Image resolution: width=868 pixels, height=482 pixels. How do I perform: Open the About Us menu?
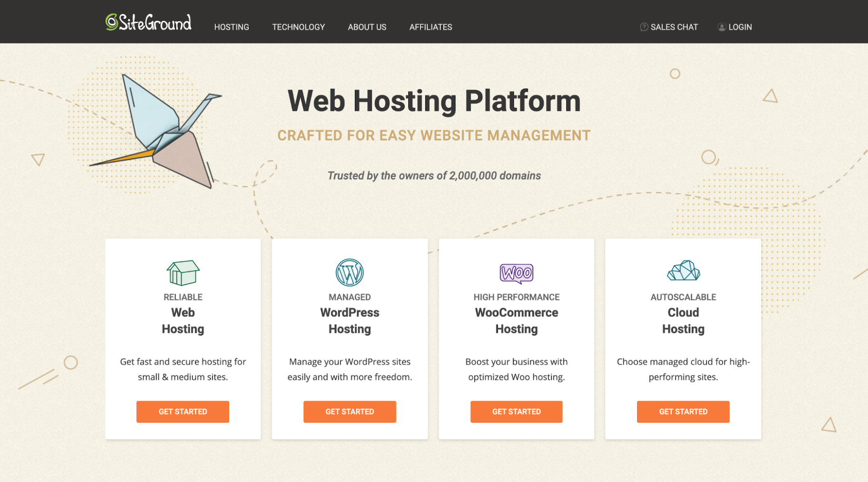[x=367, y=27]
